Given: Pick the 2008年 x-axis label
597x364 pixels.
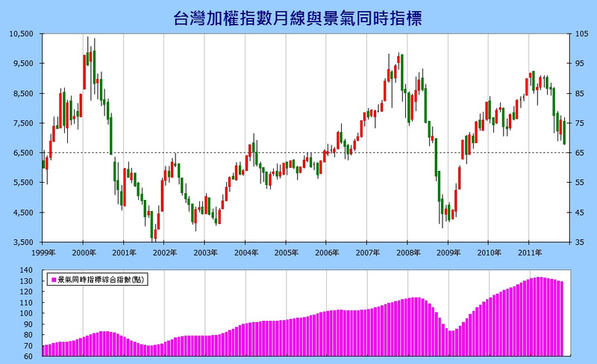Looking at the screenshot, I should click(408, 252).
